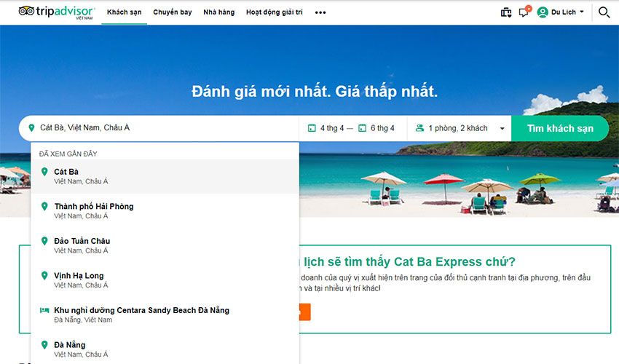
Task: Expand the rooms and guests dropdown arrow
Action: 502,129
